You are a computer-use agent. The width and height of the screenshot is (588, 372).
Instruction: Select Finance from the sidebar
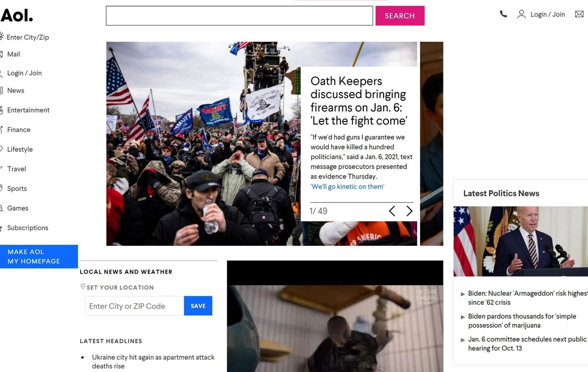19,130
